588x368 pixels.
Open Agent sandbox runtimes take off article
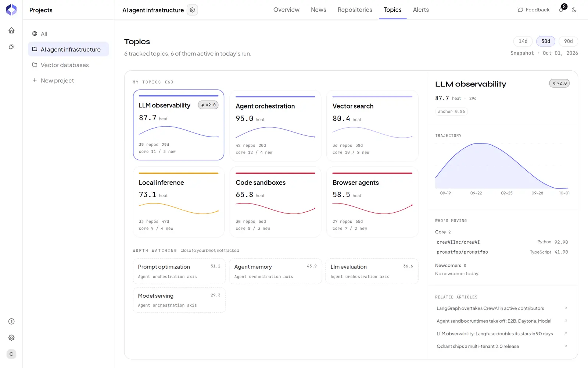502,321
